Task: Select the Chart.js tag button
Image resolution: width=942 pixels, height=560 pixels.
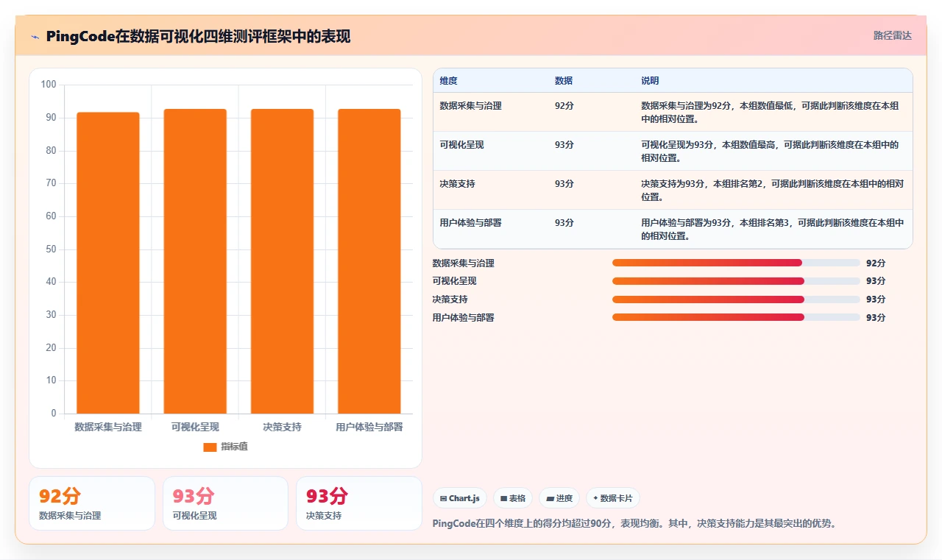Action: (460, 498)
